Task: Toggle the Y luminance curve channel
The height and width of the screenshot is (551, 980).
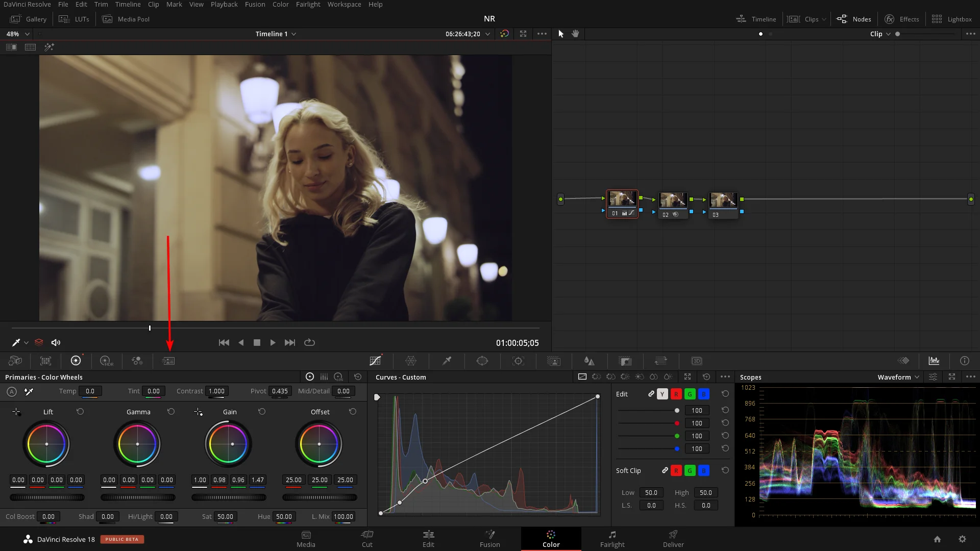Action: coord(662,394)
